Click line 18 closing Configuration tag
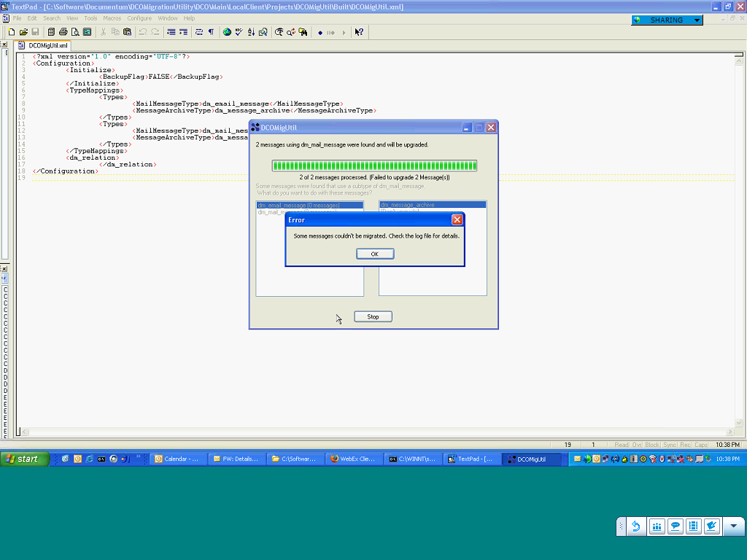Viewport: 747px width, 560px height. (x=66, y=171)
